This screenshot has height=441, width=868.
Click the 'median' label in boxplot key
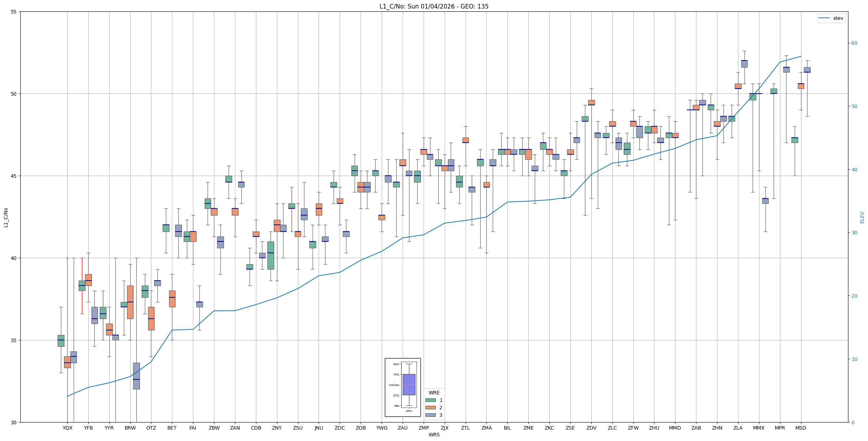pos(394,385)
